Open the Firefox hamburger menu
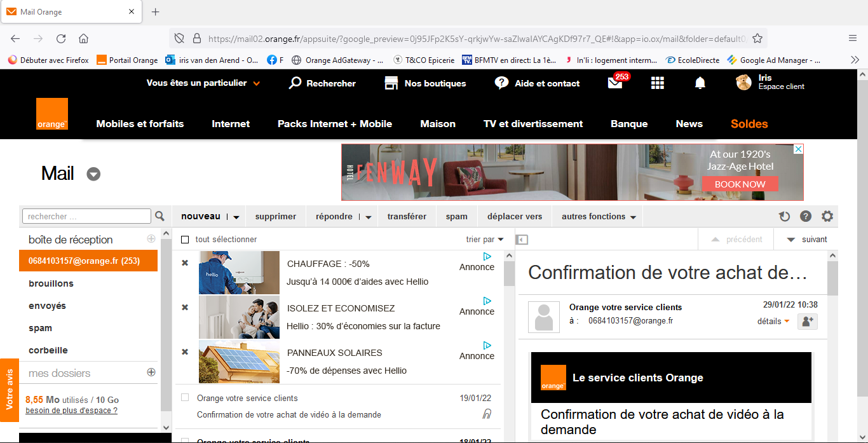Screen dimensions: 868x443 point(853,38)
